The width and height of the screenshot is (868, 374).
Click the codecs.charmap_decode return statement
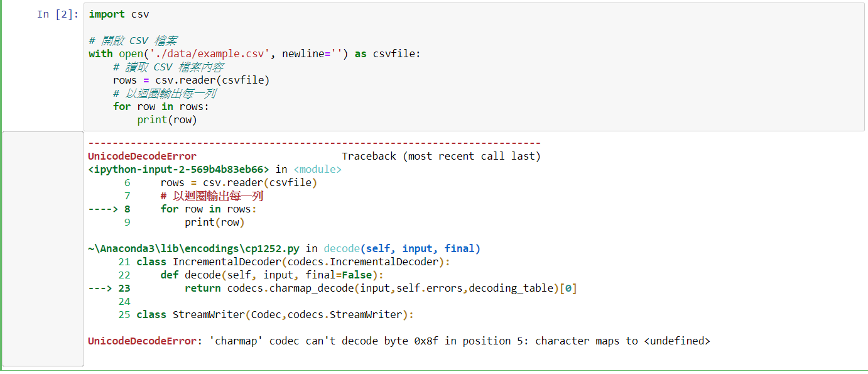coord(381,288)
